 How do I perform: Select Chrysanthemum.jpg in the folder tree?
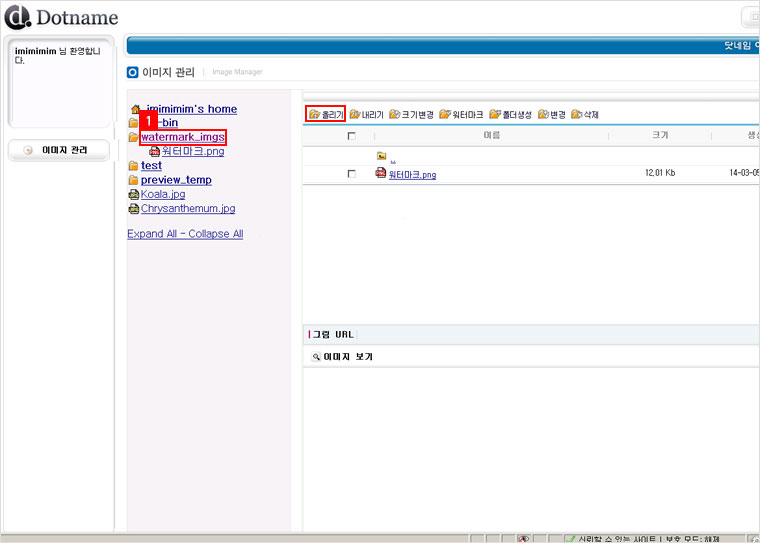[187, 209]
